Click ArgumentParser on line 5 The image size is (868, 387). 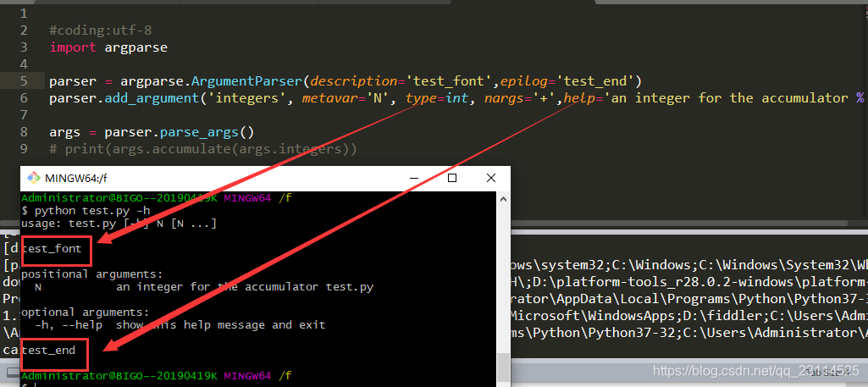pyautogui.click(x=247, y=81)
